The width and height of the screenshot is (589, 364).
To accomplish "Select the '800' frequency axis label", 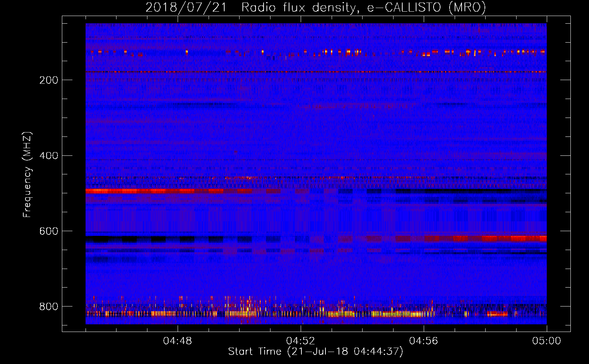I will 49,307.
